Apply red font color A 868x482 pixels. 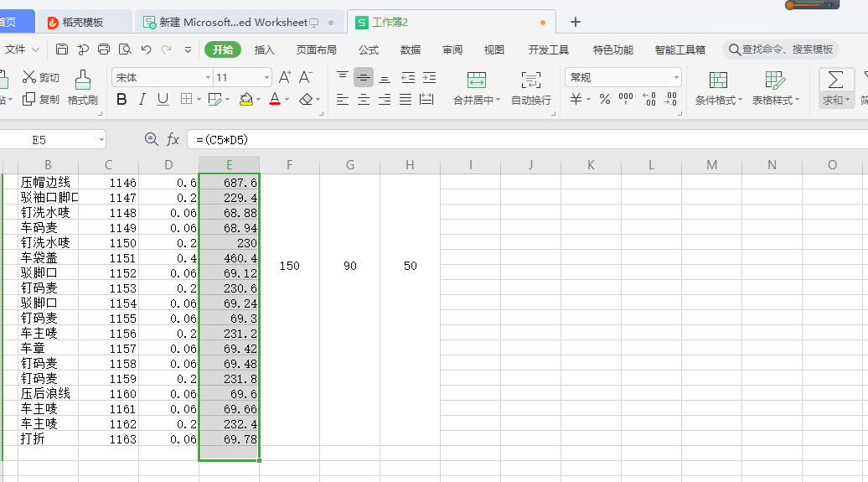coord(275,99)
